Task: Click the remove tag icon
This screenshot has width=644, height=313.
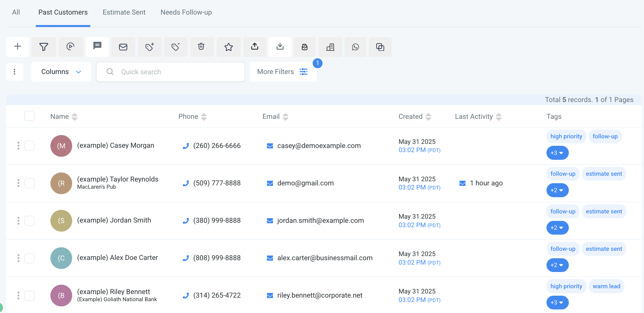Action: [175, 47]
